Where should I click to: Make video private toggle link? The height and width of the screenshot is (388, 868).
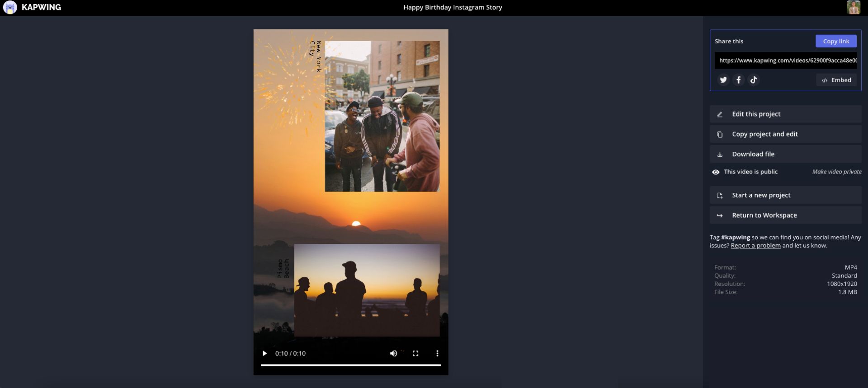(x=836, y=172)
